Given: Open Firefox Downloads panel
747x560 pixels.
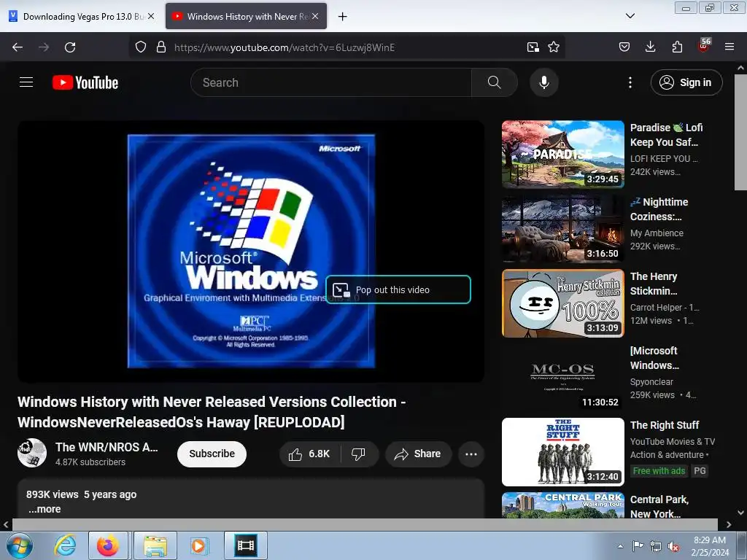Looking at the screenshot, I should 650,47.
